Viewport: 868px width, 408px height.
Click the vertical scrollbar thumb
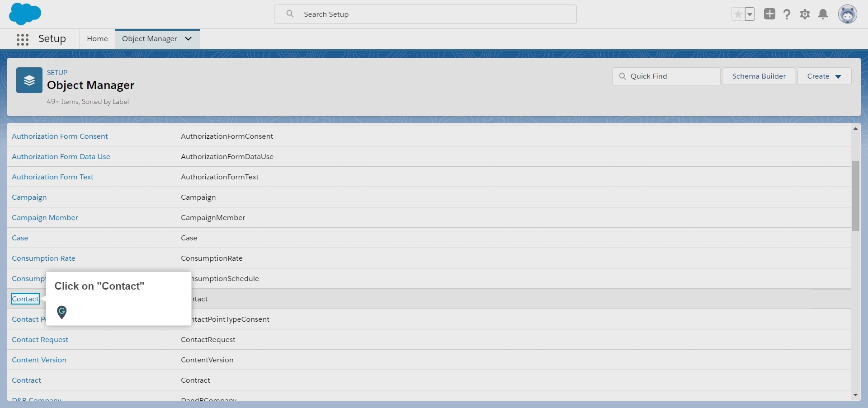[x=855, y=195]
